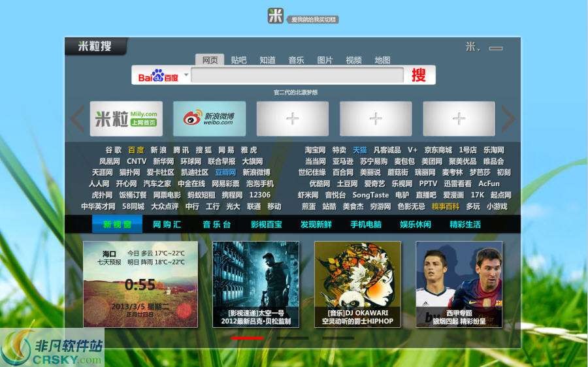This screenshot has height=367, width=588.
Task: Click the red 搜 search button
Action: [x=419, y=75]
